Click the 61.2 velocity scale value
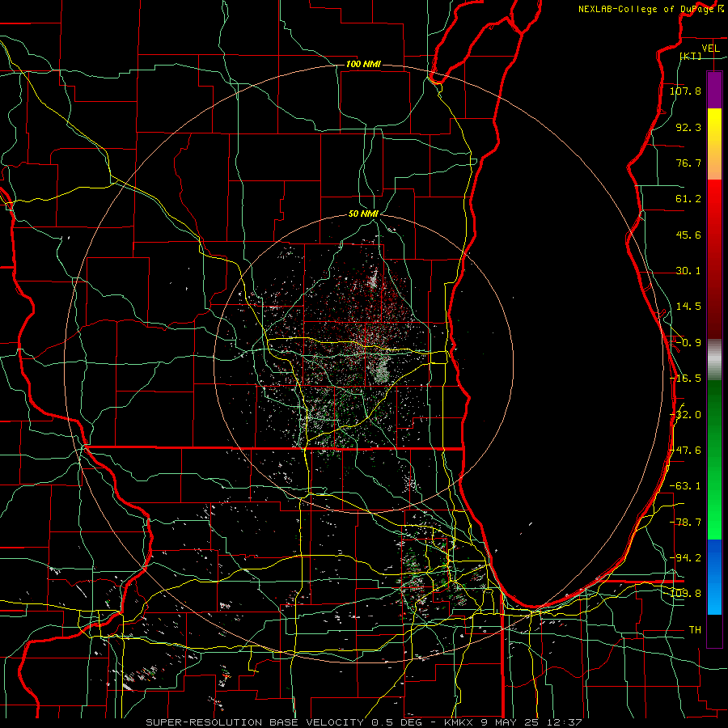This screenshot has height=728, width=728. coord(688,199)
